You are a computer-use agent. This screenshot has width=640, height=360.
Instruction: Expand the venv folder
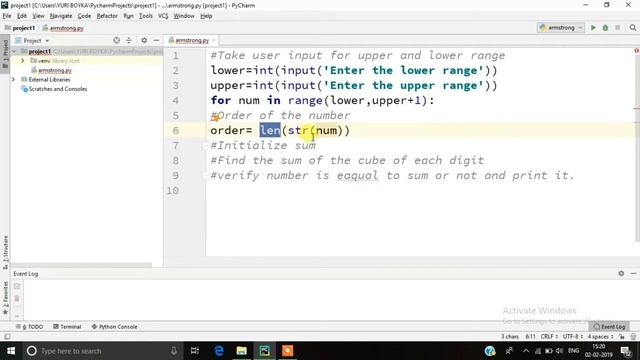point(23,61)
